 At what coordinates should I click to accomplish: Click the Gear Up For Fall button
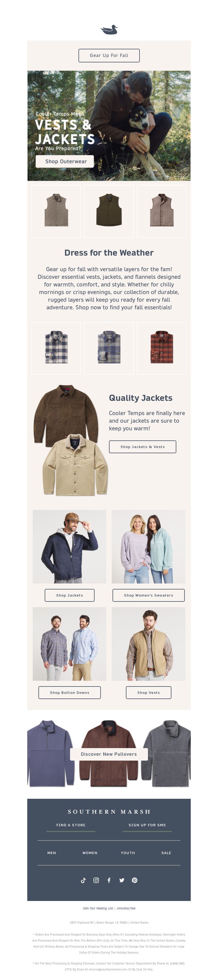click(109, 56)
